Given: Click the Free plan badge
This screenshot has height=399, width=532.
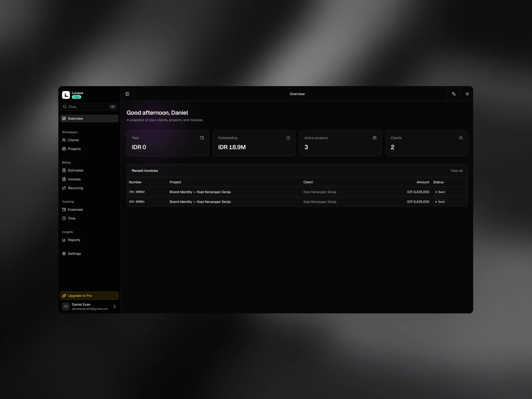Looking at the screenshot, I should (x=77, y=97).
